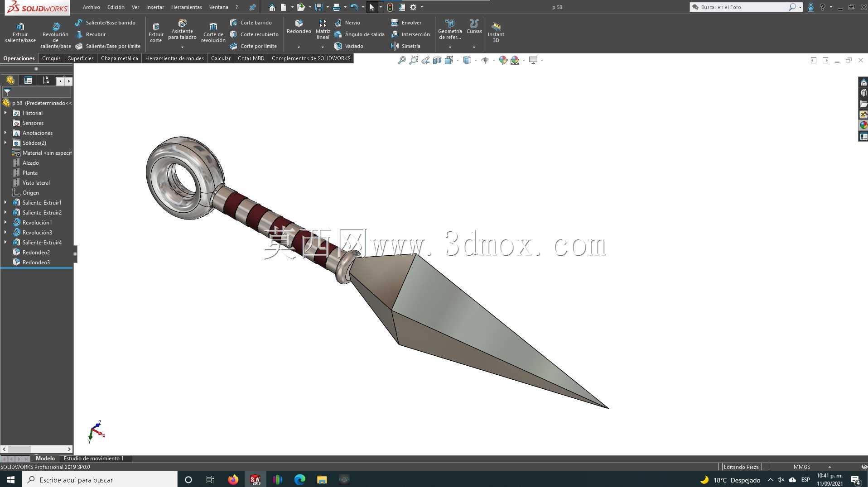Click the rebuild traffic light icon
The width and height of the screenshot is (868, 487).
click(390, 7)
